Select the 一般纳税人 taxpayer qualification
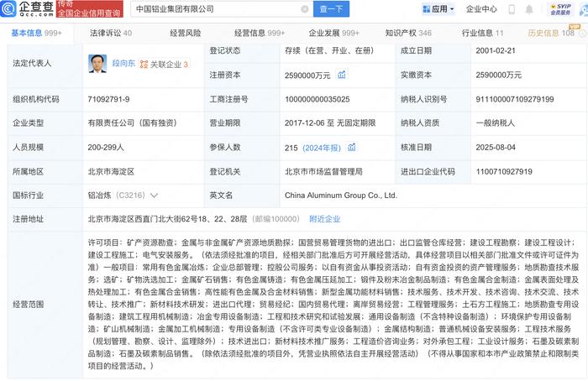Screen dimensions: 588x381 click(496, 123)
